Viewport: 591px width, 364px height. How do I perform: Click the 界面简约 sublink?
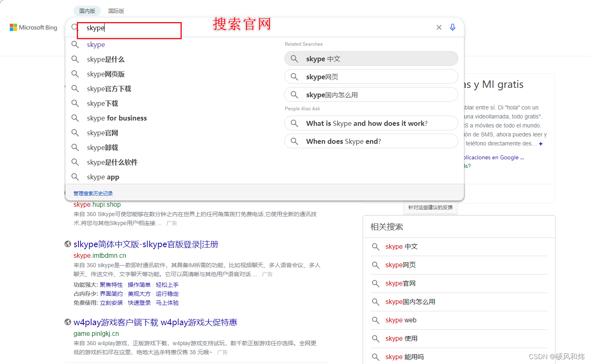(x=111, y=294)
